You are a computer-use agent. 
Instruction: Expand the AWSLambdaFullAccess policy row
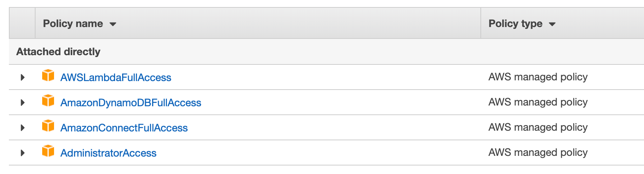pyautogui.click(x=23, y=77)
